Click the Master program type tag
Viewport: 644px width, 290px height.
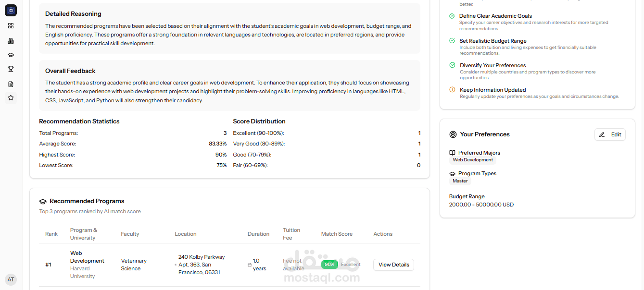(x=460, y=181)
